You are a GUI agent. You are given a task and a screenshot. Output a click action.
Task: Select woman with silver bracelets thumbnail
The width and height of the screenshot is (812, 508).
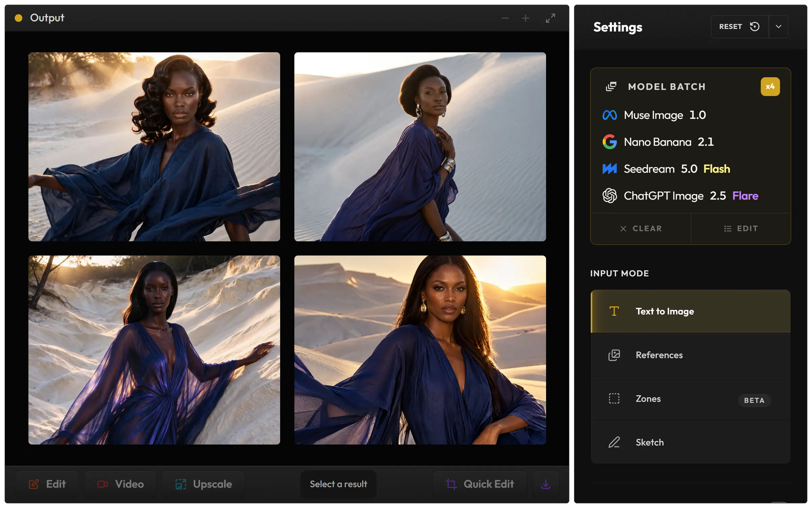point(420,147)
